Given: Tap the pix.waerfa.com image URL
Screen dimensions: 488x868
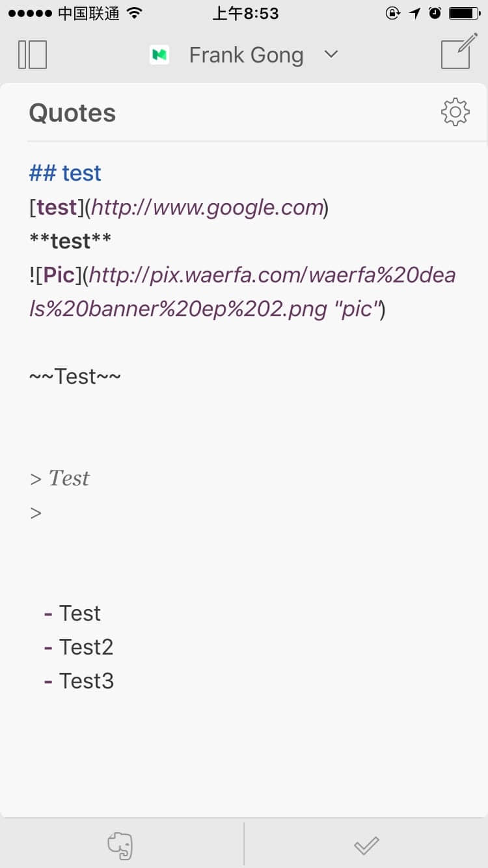Looking at the screenshot, I should point(242,292).
